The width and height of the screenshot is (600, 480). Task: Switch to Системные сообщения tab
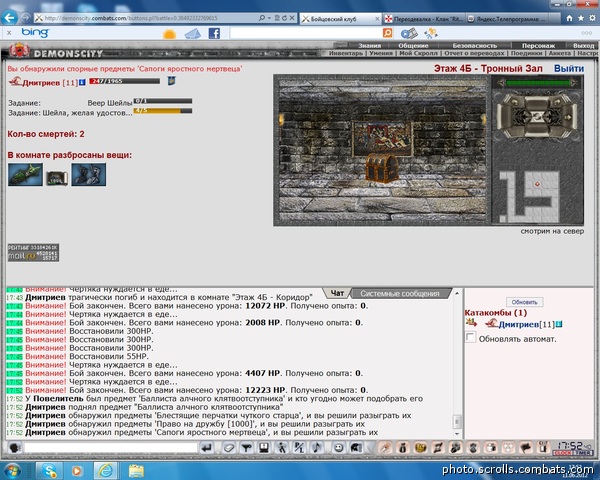pos(399,294)
